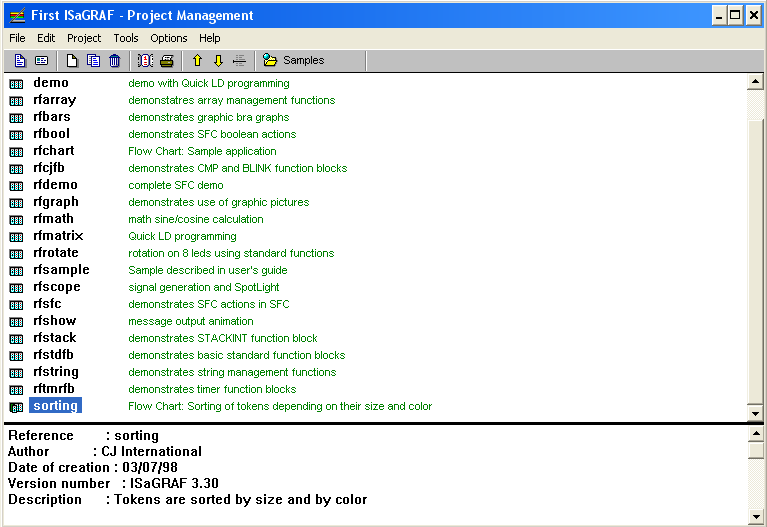Click the icon beside rfmath project
This screenshot has width=767, height=527.
pyautogui.click(x=16, y=220)
